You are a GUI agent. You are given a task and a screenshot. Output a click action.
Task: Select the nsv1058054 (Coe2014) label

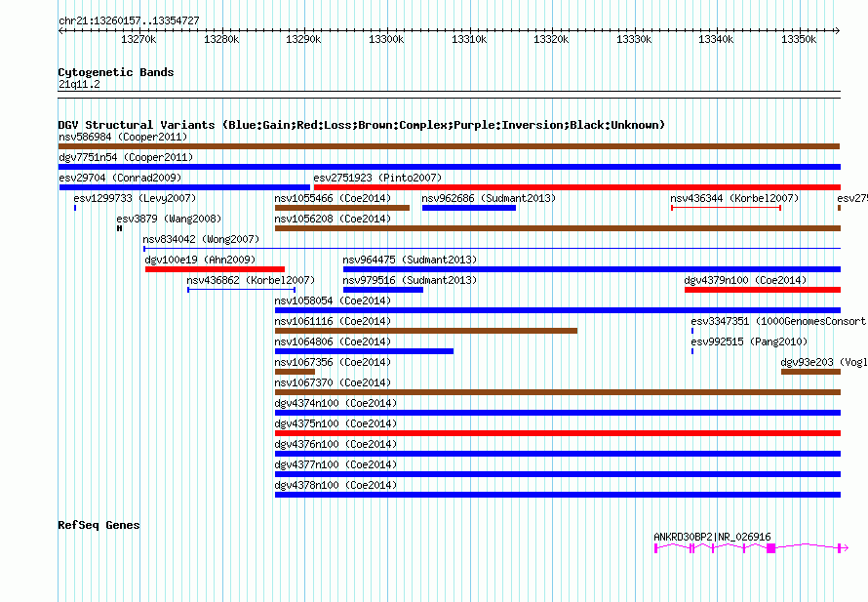[x=333, y=301]
